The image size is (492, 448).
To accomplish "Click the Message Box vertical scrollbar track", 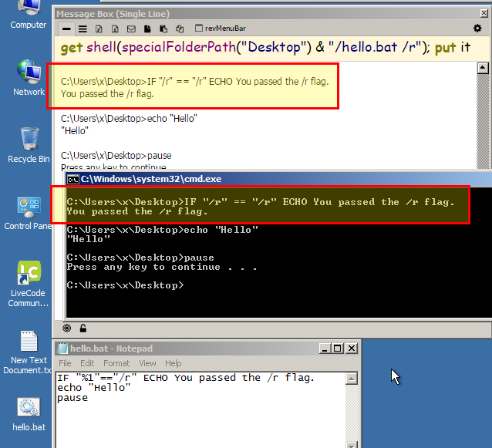I will tap(483, 123).
